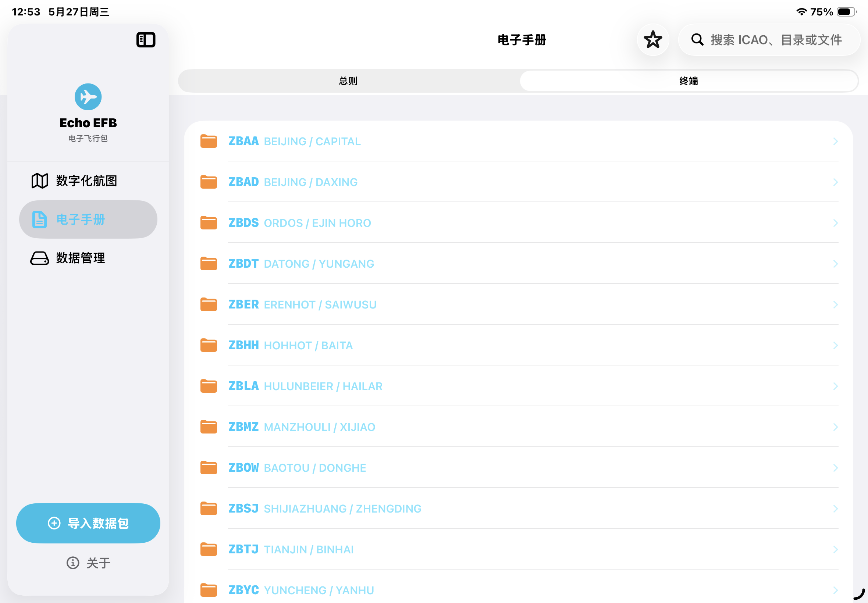
Task: Click the folder icon for ZBYC
Action: coord(209,590)
